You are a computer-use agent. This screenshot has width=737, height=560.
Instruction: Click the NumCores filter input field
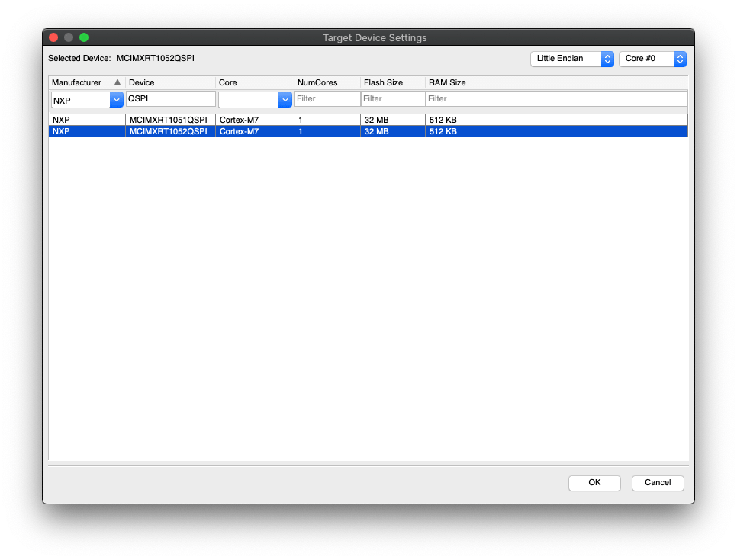[x=327, y=98]
